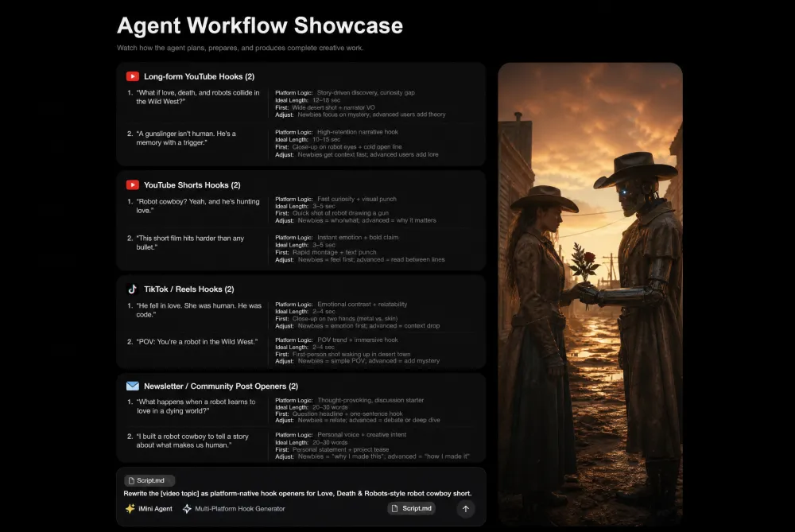795x532 pixels.
Task: Click hook 'This short film hits harder than any bullet.'
Action: (190, 243)
